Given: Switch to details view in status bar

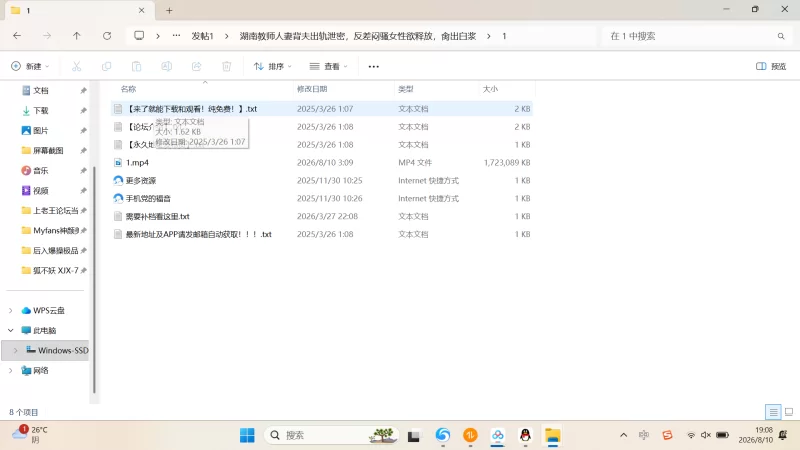Looking at the screenshot, I should pos(773,412).
